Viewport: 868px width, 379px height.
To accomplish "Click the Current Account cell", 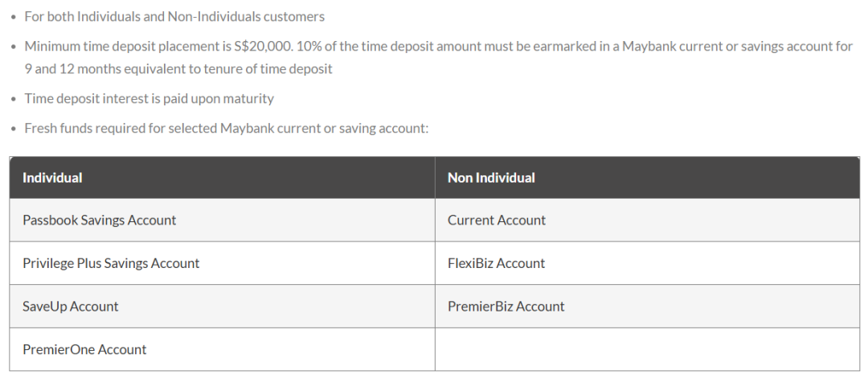I will point(497,220).
